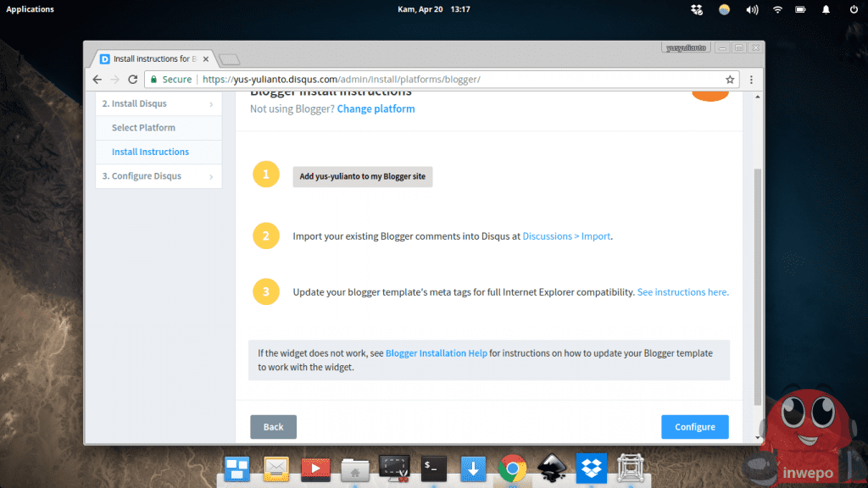Click the blue Configure button

pos(695,427)
